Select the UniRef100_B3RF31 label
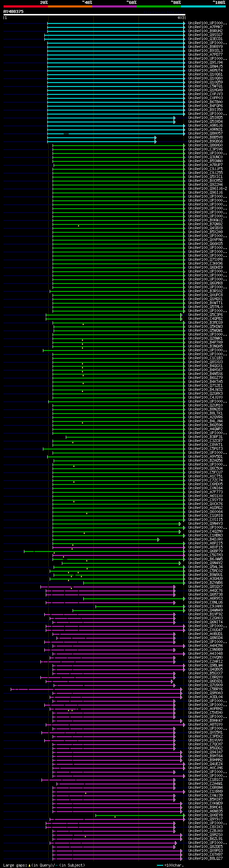 205,437
